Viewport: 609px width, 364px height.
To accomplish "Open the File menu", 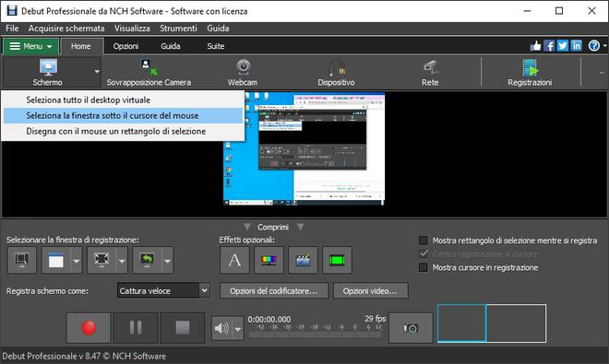I will coord(12,29).
